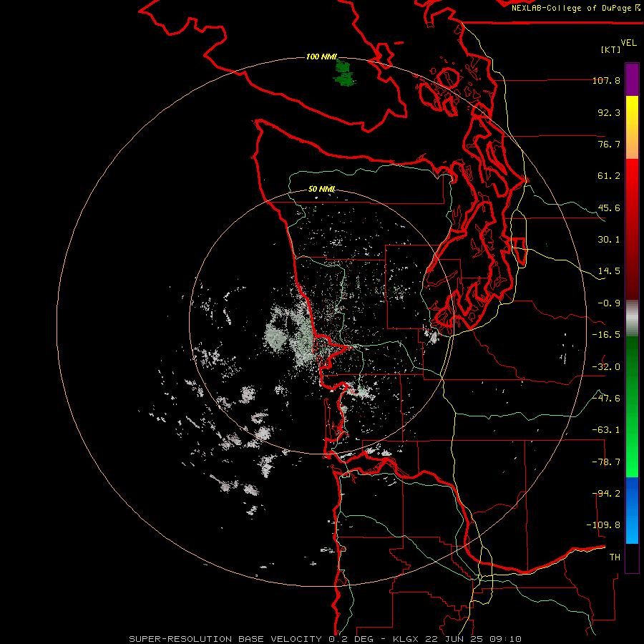
Task: Click the -47.6 velocity scale value
Action: [606, 399]
